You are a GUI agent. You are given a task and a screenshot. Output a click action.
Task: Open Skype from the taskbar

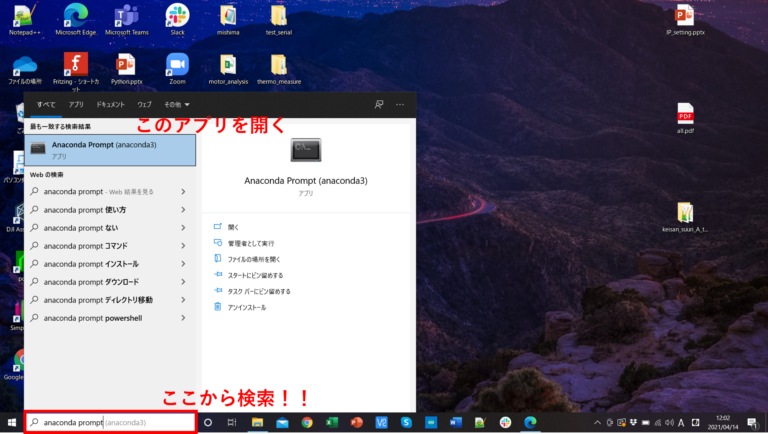point(406,423)
